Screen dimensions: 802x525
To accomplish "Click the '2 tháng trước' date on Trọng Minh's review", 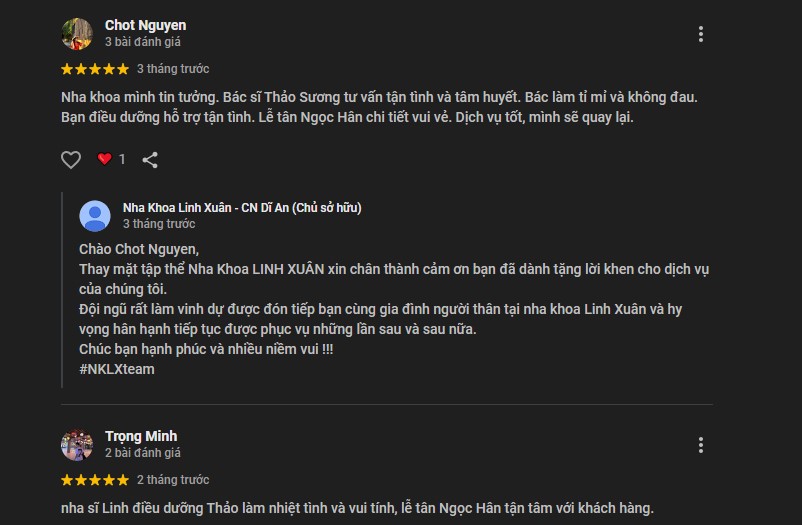I will (x=173, y=480).
